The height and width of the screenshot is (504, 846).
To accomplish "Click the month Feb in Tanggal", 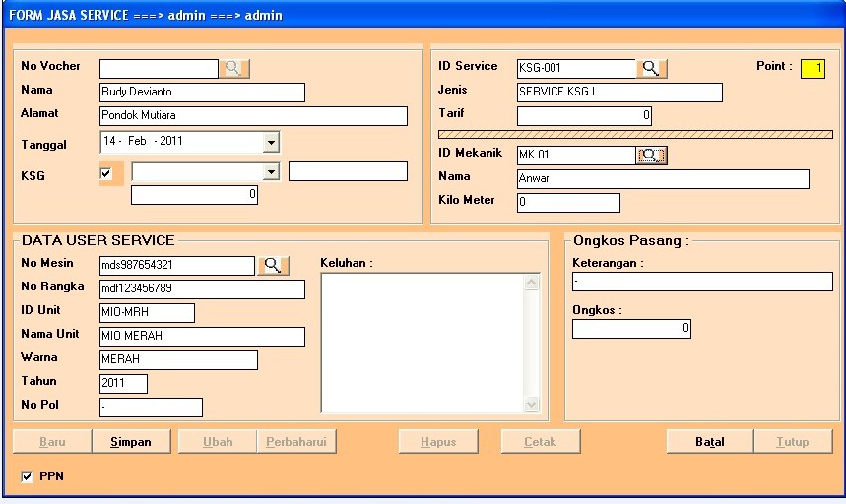I will coord(137,141).
